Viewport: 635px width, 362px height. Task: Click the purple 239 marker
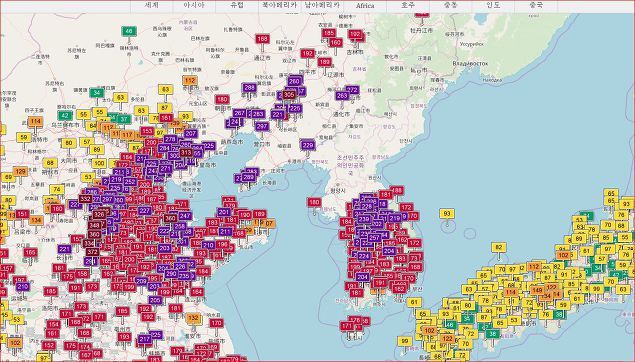coord(364,219)
